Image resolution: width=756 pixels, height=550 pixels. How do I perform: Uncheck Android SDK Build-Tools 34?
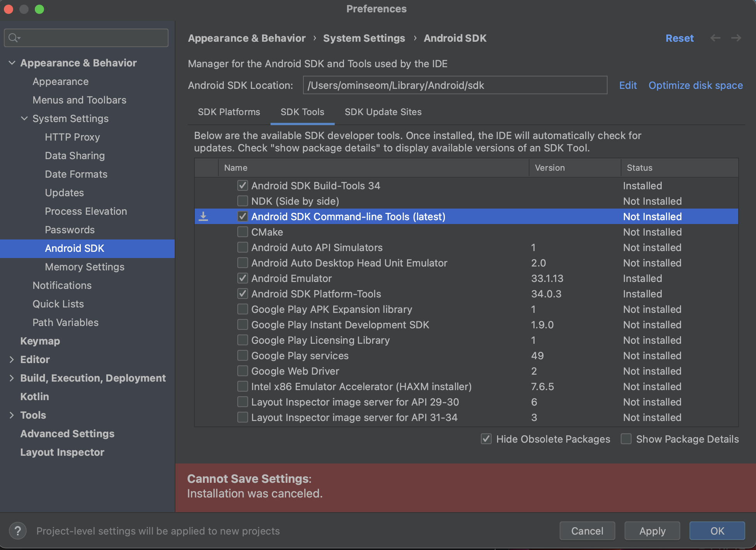(x=242, y=185)
